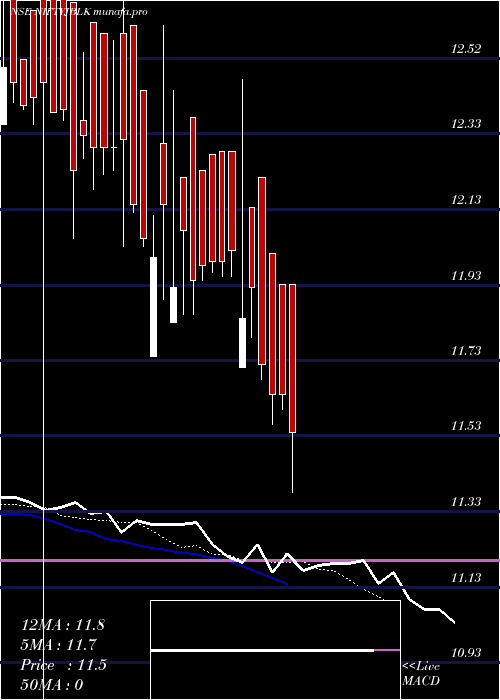Click the 11.53 price axis label
This screenshot has height=700, width=500.
tap(466, 426)
